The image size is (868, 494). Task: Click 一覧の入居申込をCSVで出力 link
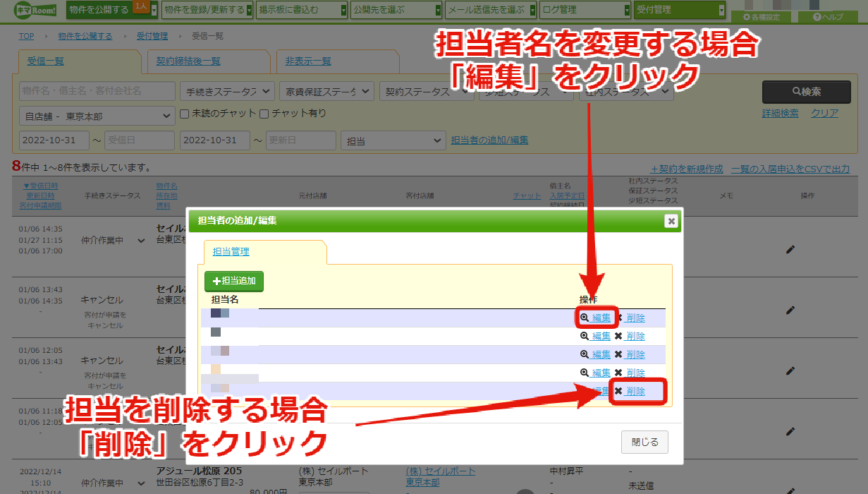(x=790, y=169)
